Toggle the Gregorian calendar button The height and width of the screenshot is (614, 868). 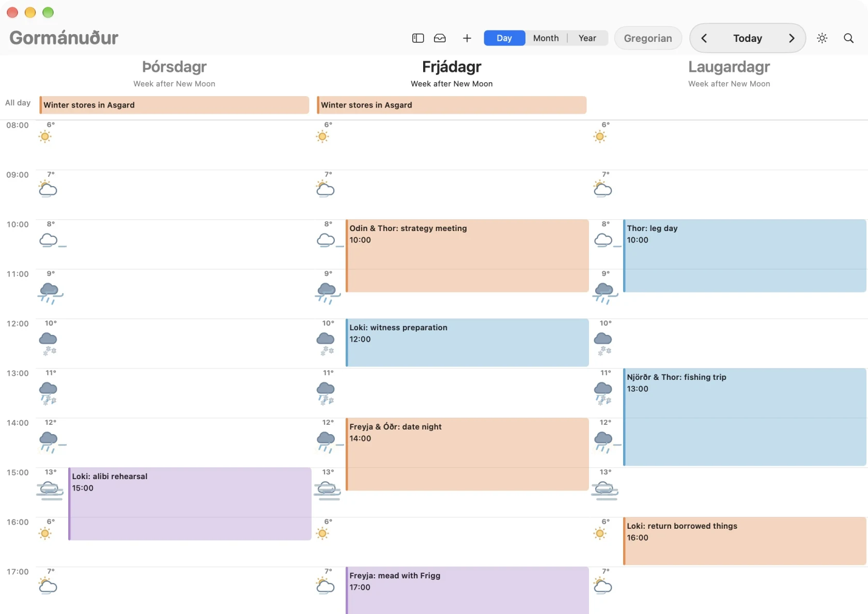648,38
